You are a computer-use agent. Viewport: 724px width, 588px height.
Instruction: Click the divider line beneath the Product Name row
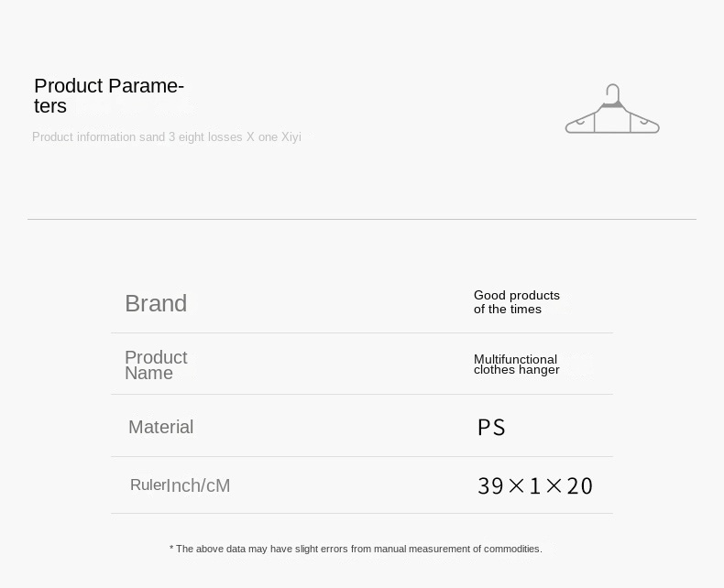coord(361,394)
